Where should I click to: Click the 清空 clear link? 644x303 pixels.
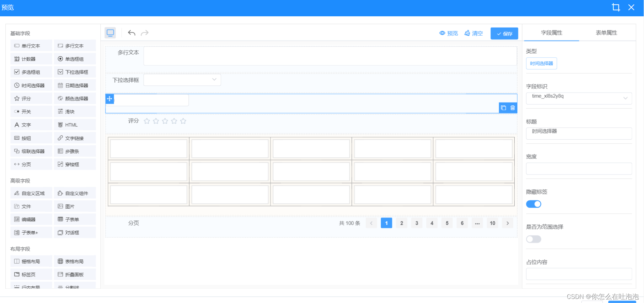tap(474, 33)
